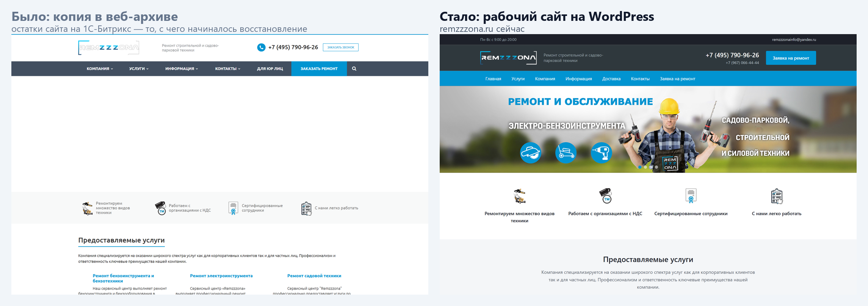Click the Remzzzona logo on the web archive copy

click(109, 48)
